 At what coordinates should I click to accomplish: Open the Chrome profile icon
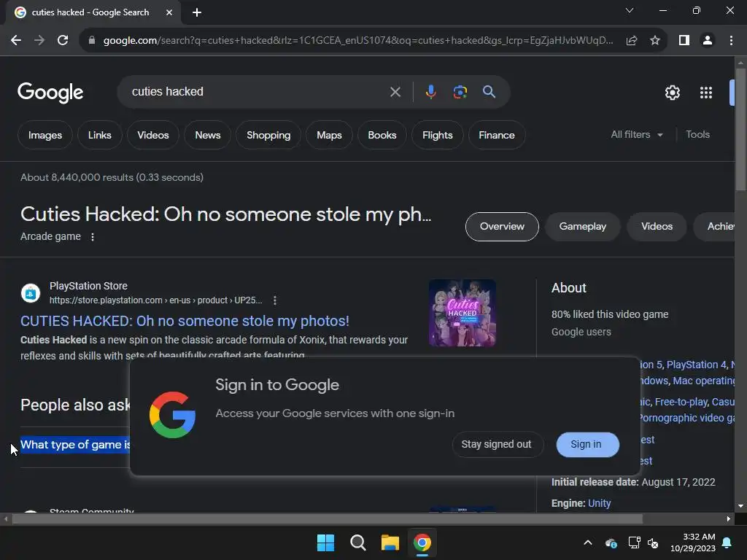click(708, 41)
